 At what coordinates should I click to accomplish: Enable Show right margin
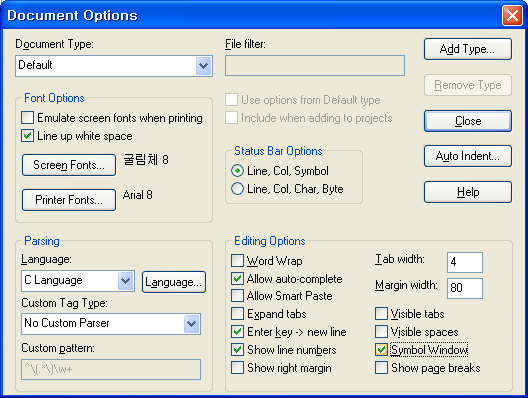coord(237,368)
